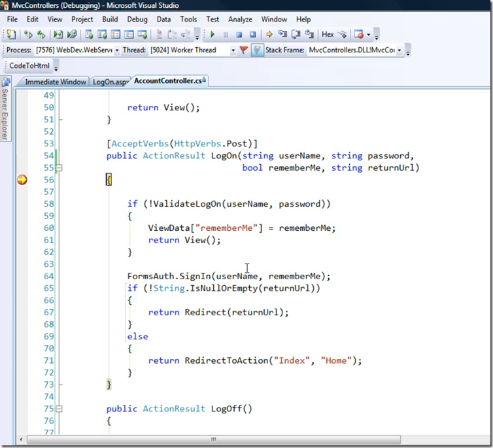Screen dimensions: 493x448
Task: Toggle Hex display mode
Action: [328, 34]
